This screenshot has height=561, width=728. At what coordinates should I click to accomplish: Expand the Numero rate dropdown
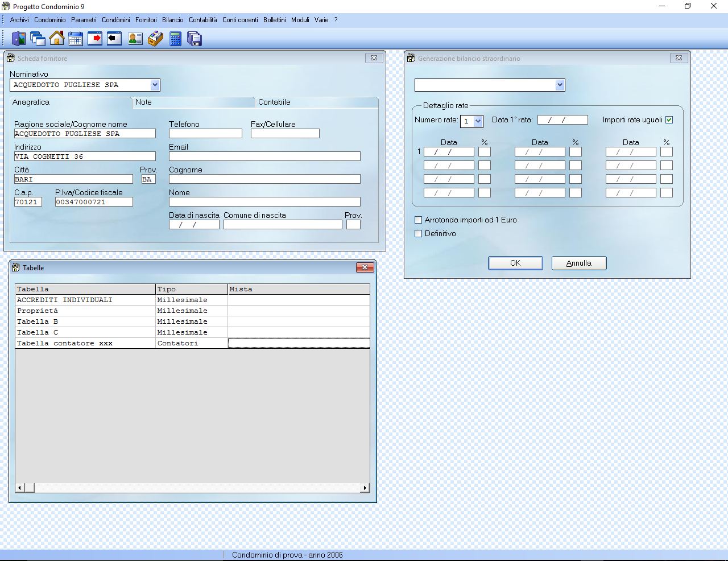click(x=478, y=121)
